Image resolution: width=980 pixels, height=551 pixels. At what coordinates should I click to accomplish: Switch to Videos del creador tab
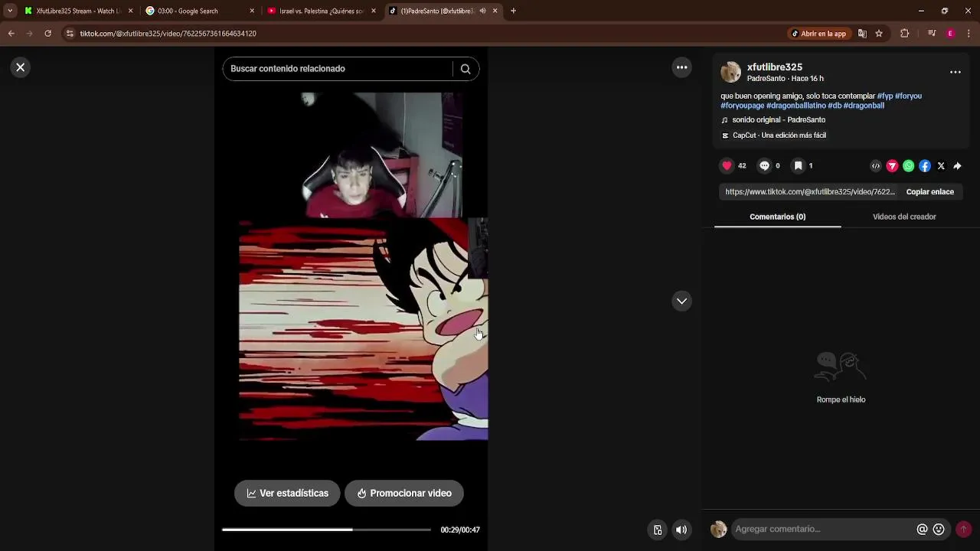pos(904,217)
